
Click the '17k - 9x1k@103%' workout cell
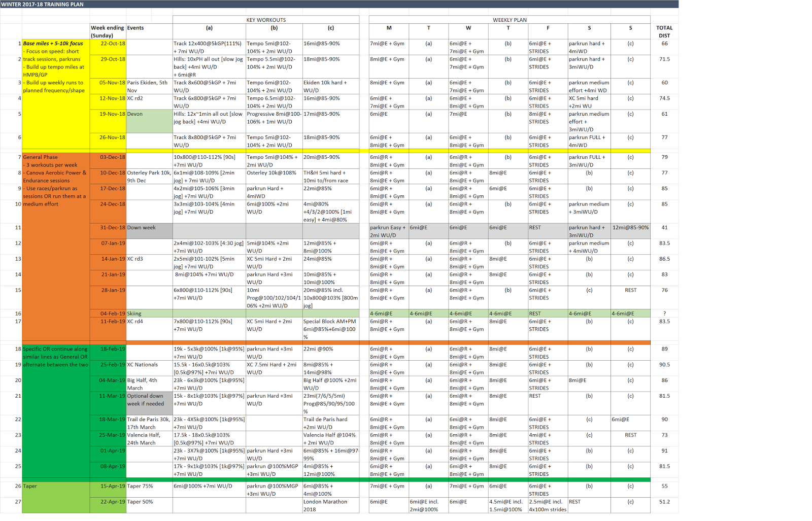pyautogui.click(x=209, y=470)
